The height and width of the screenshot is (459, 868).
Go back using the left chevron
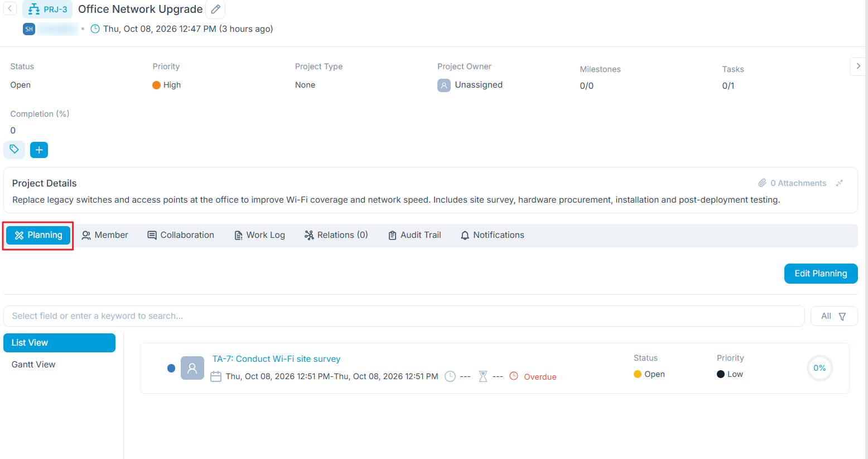(x=9, y=9)
